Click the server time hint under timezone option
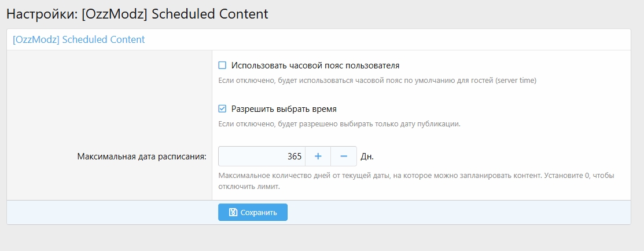The height and width of the screenshot is (251, 644). click(x=377, y=81)
